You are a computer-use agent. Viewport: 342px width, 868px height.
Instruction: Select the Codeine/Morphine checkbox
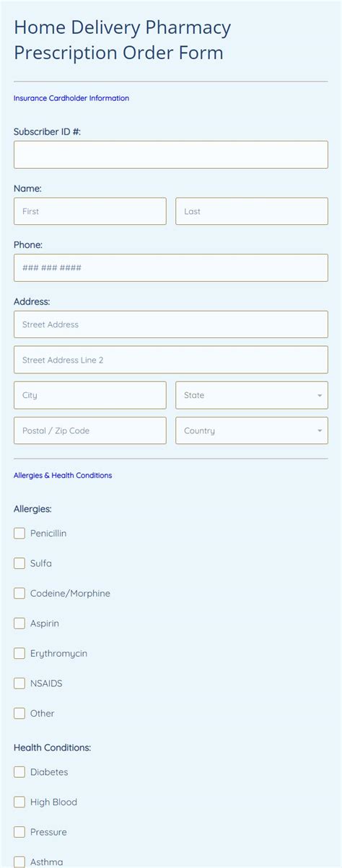point(19,593)
